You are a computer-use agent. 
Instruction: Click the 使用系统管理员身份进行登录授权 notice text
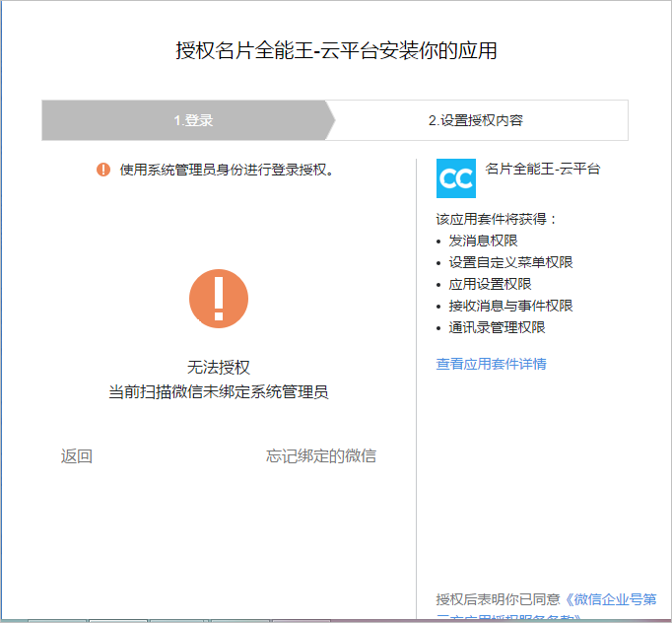pyautogui.click(x=227, y=170)
